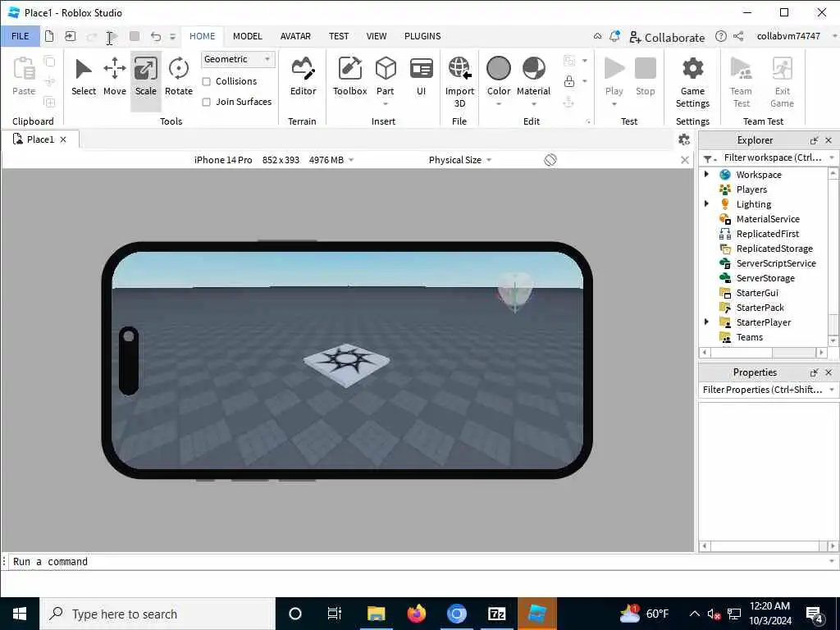Open the Play button dropdown arrow

coord(614,104)
